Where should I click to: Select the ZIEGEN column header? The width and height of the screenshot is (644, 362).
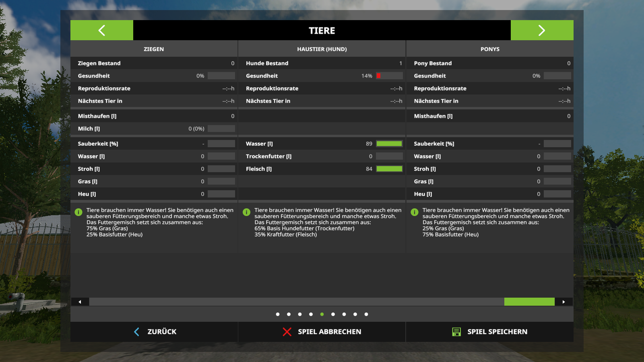point(154,49)
